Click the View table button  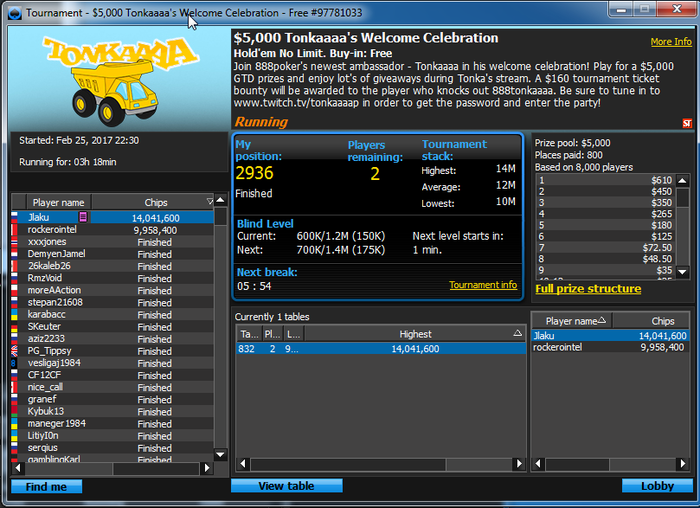[x=287, y=486]
